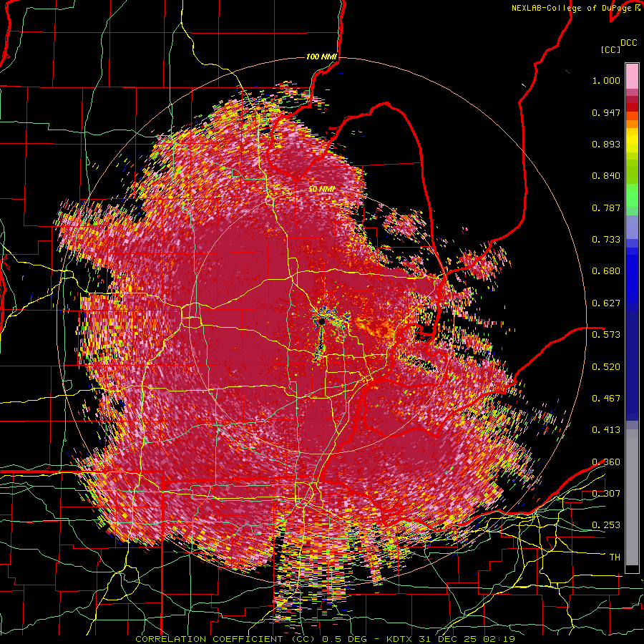This screenshot has width=644, height=644.
Task: Click the NEXLAB-College of DuPage credit text
Action: (575, 8)
